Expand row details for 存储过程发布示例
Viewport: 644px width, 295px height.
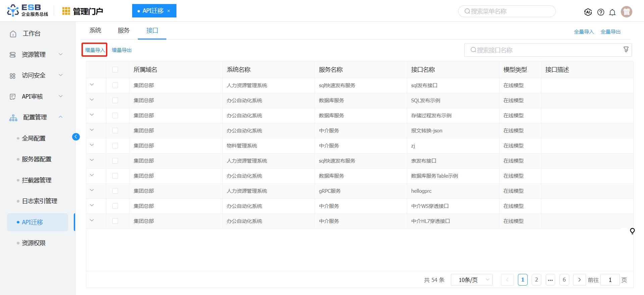[92, 115]
